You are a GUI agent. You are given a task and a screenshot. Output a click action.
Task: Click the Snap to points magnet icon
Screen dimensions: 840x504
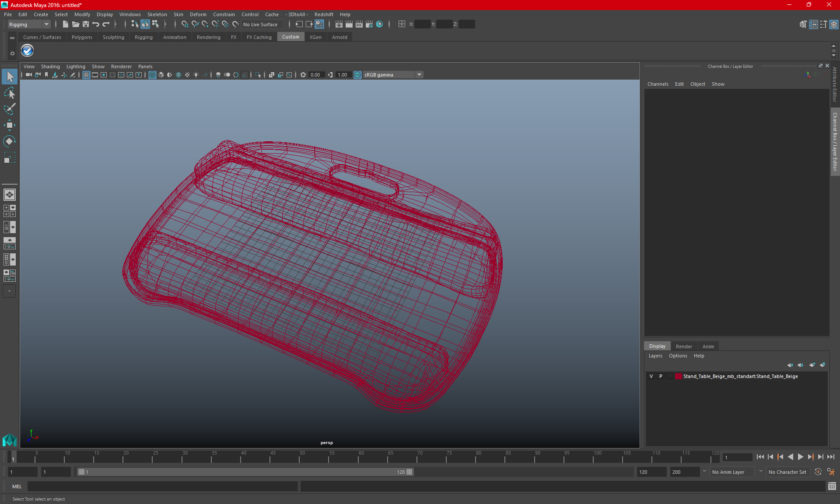205,24
